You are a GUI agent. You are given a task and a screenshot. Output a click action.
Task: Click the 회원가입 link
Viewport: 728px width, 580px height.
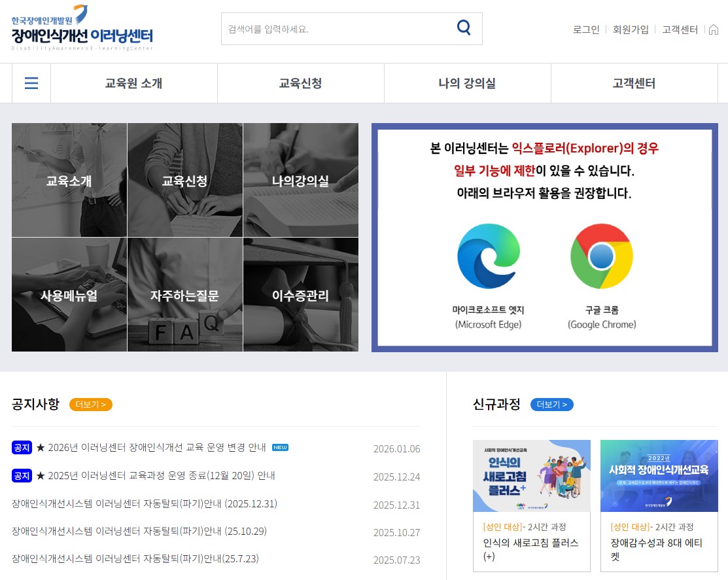[x=631, y=30]
